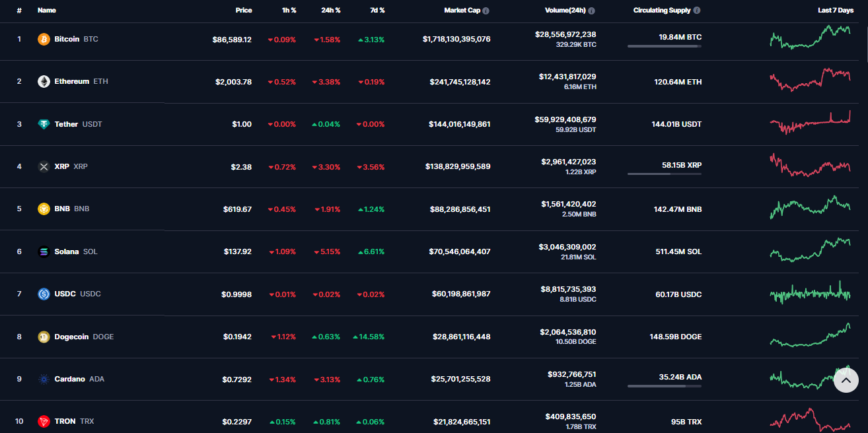Click the Circulating Supply info icon
Screen dimensions: 868x433
pos(697,11)
